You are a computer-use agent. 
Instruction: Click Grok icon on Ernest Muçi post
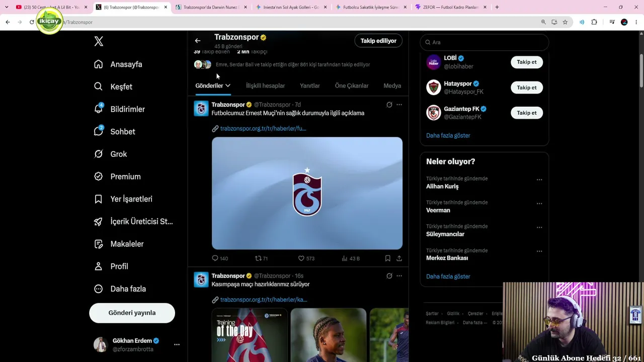389,105
